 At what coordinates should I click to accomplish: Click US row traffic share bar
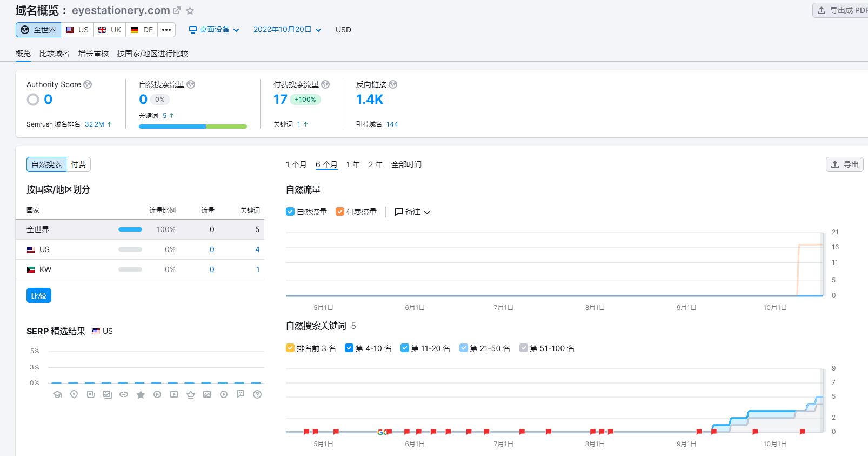pos(130,249)
